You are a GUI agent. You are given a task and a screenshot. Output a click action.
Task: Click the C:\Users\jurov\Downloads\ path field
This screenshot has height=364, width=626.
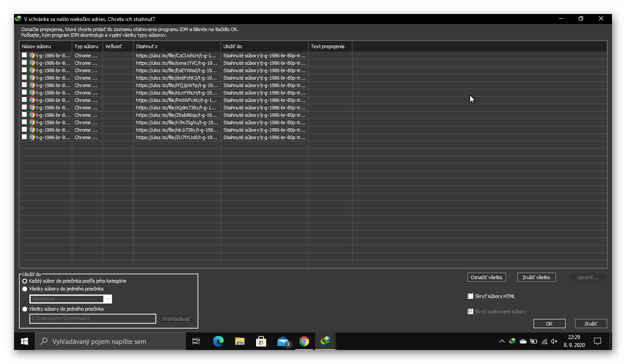pyautogui.click(x=93, y=318)
